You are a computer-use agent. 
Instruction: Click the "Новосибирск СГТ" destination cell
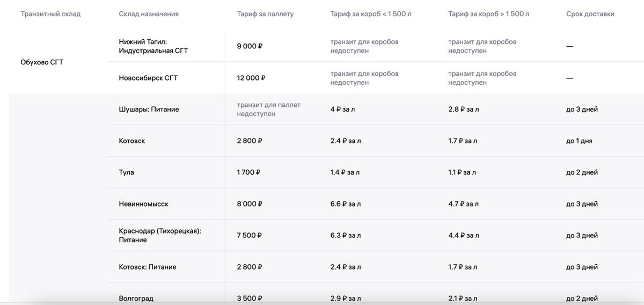[x=148, y=78]
